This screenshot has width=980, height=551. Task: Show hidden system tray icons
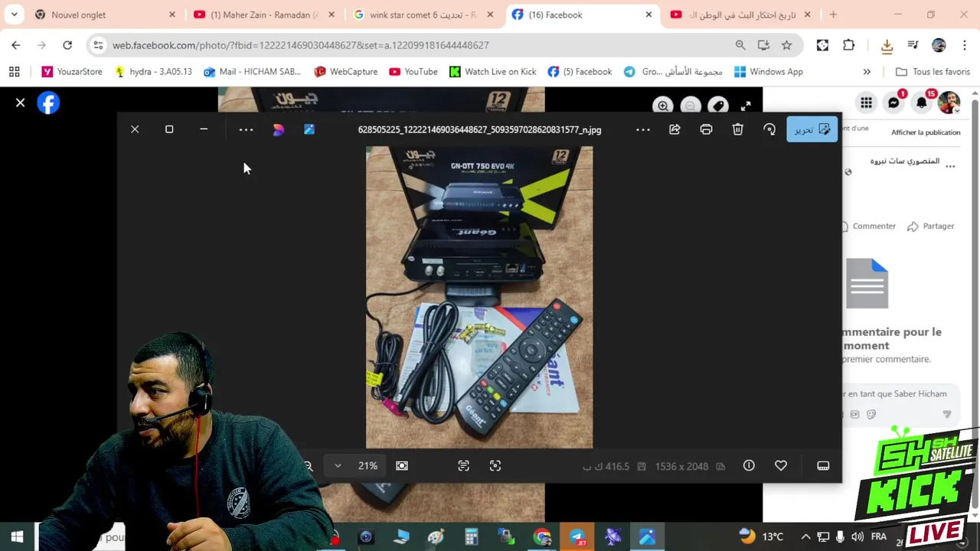point(805,536)
